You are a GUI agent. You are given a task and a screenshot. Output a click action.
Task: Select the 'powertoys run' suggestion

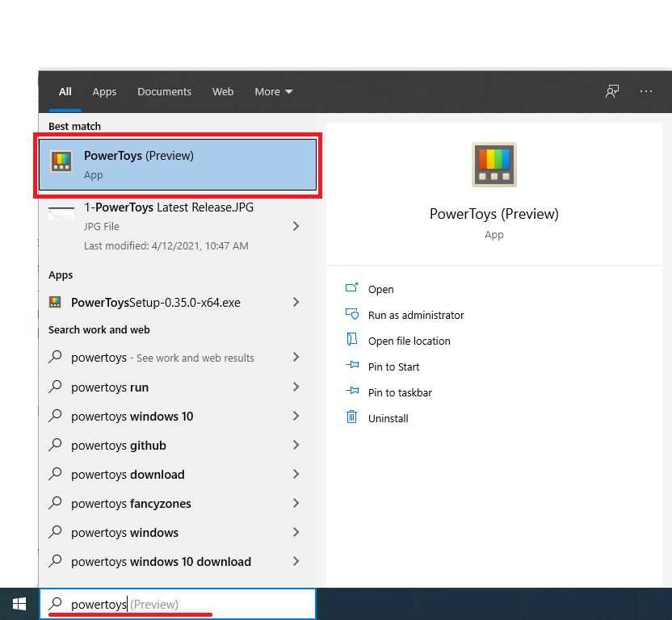click(x=178, y=387)
